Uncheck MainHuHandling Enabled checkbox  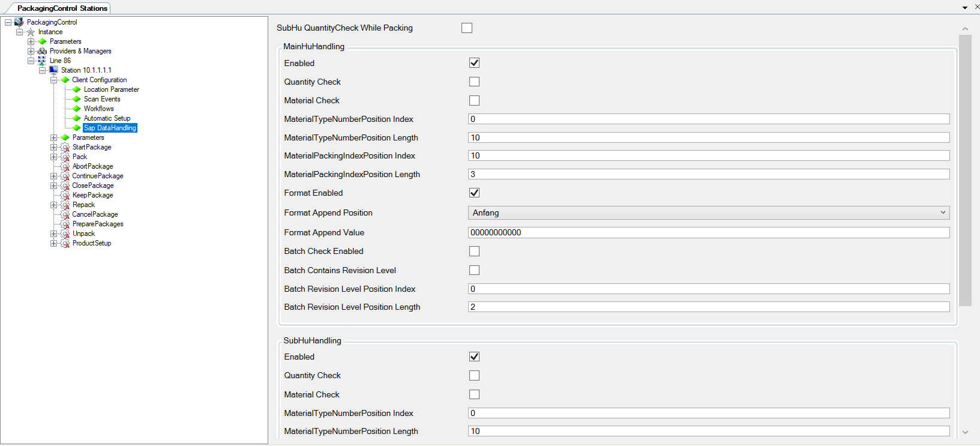coord(474,63)
